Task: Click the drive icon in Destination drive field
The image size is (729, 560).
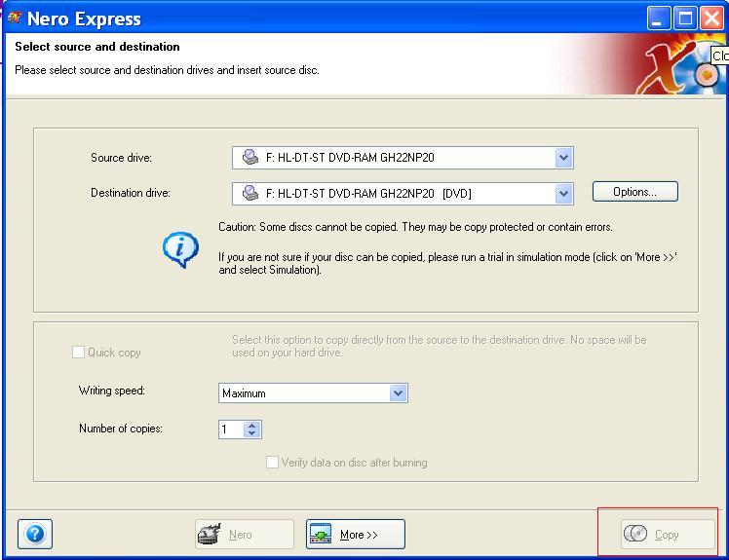Action: 250,193
